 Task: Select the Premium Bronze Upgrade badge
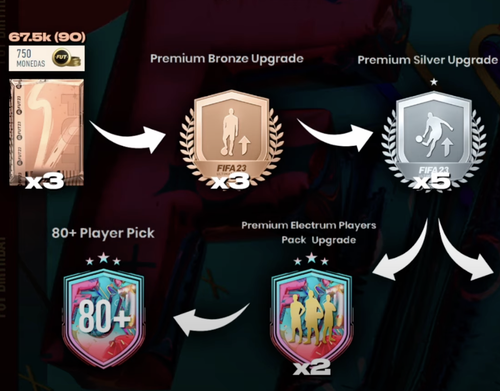click(231, 140)
